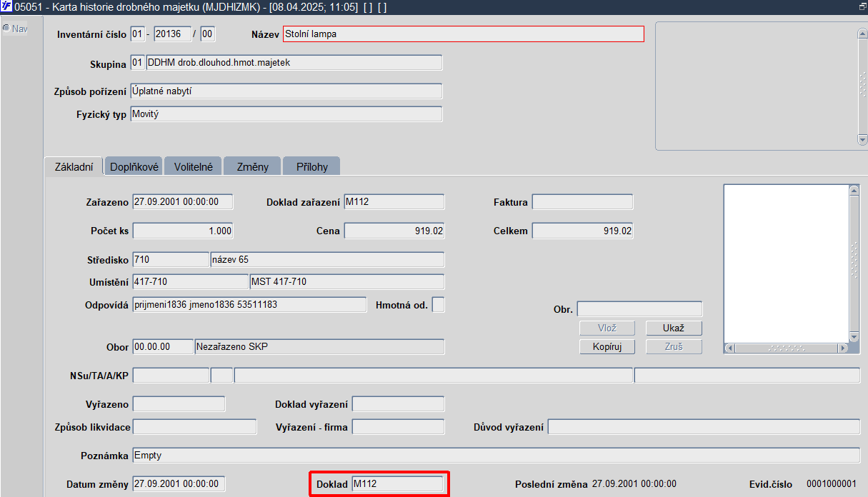Image resolution: width=868 pixels, height=497 pixels.
Task: Click the Doklad vyřazení field
Action: click(x=398, y=404)
